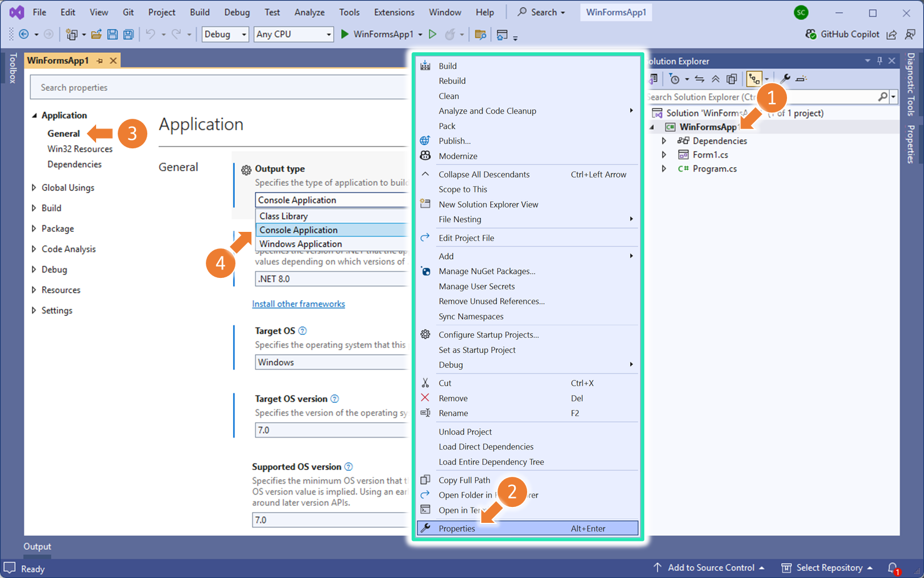Viewport: 924px width, 578px height.
Task: Collapse the Application section
Action: tap(34, 115)
